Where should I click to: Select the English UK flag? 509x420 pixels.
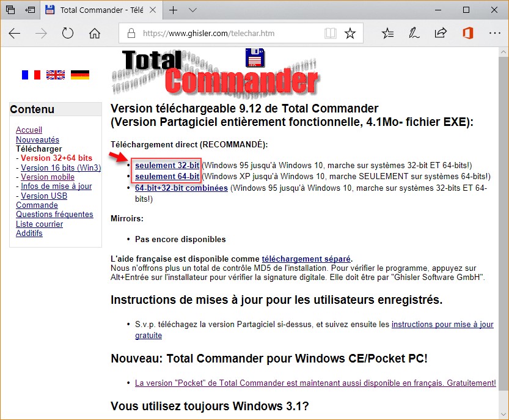click(x=56, y=75)
